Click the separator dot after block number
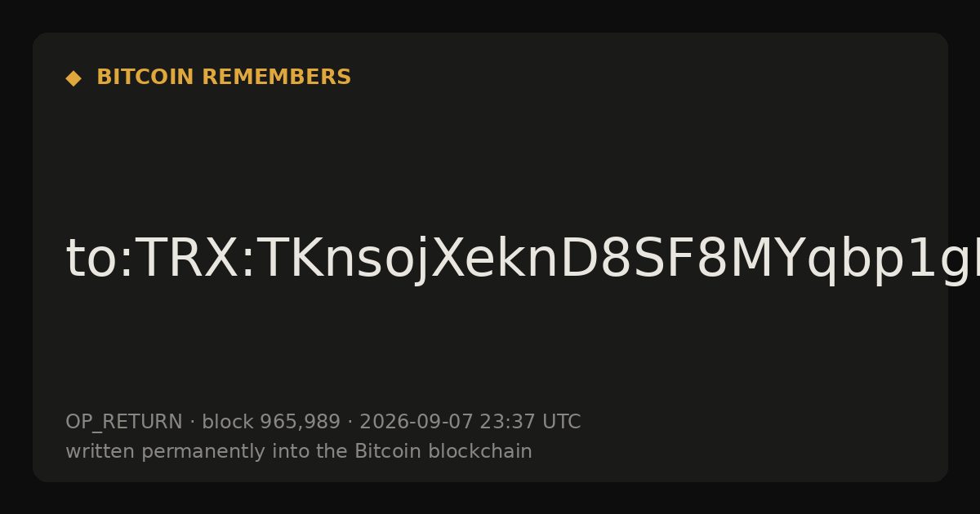The height and width of the screenshot is (514, 980). coord(350,422)
